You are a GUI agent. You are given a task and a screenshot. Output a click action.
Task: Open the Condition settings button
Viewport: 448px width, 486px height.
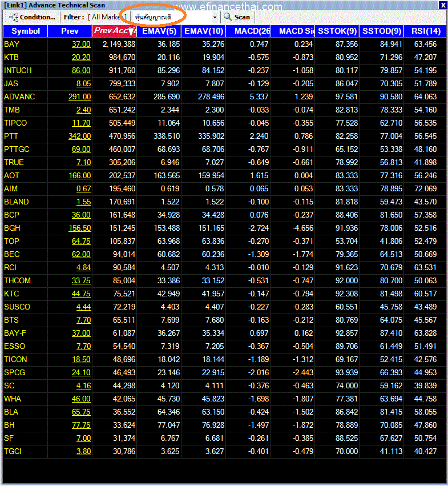pos(32,17)
